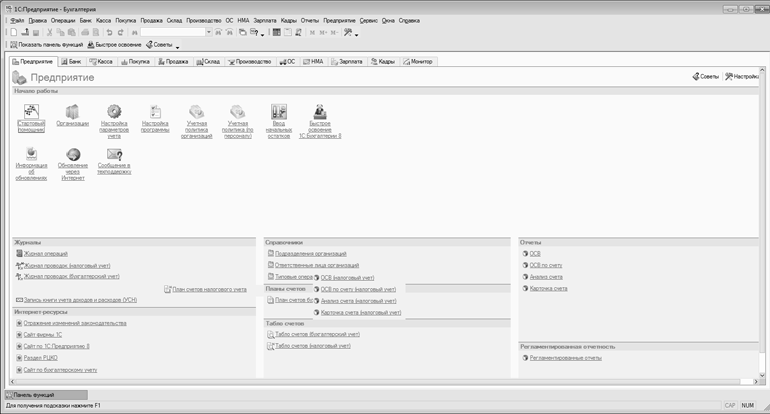Open the Сервис menu
This screenshot has width=770, height=414.
tap(370, 20)
